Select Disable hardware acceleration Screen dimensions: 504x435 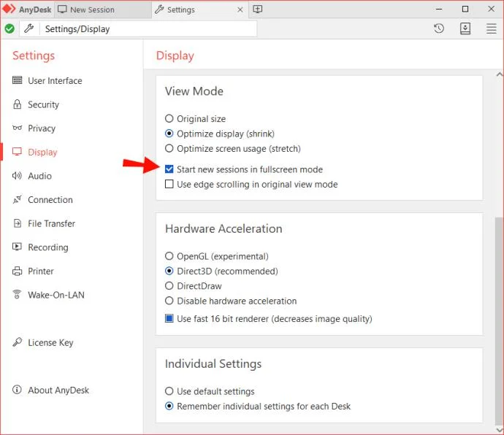click(x=169, y=301)
